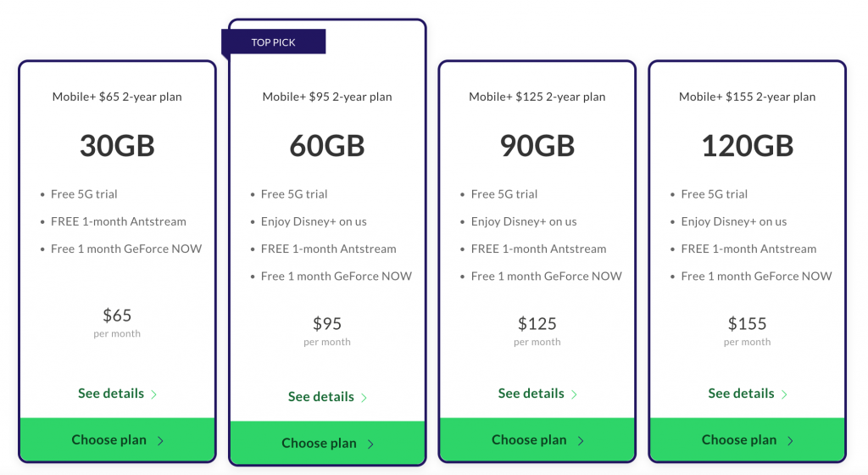The width and height of the screenshot is (868, 475).
Task: Click chevron arrow beside 120GB See details
Action: pyautogui.click(x=784, y=394)
